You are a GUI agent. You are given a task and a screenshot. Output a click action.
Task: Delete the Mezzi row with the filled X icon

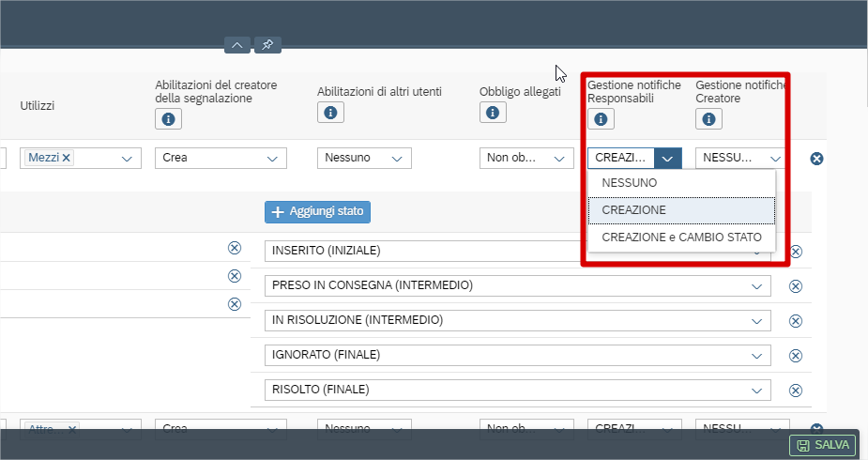(x=816, y=159)
